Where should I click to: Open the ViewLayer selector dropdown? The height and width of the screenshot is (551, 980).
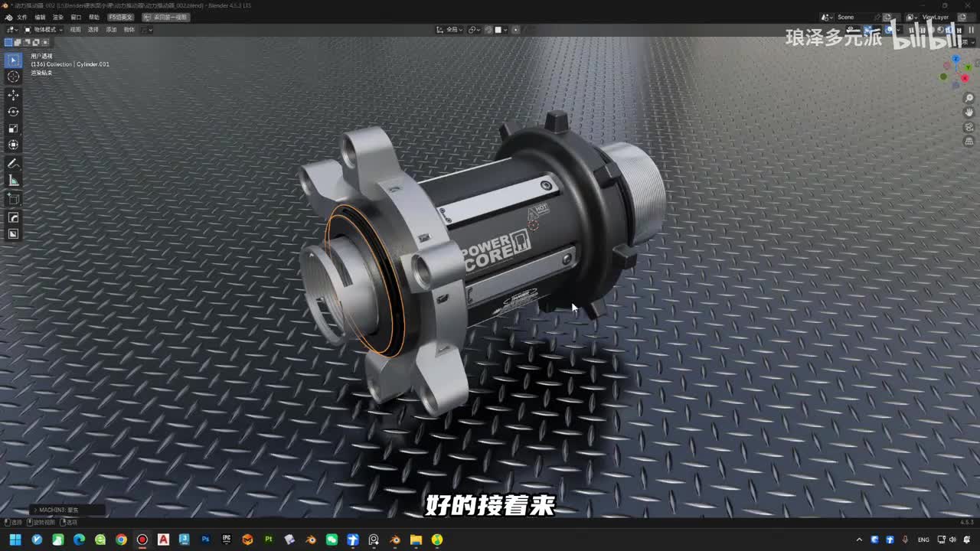912,17
